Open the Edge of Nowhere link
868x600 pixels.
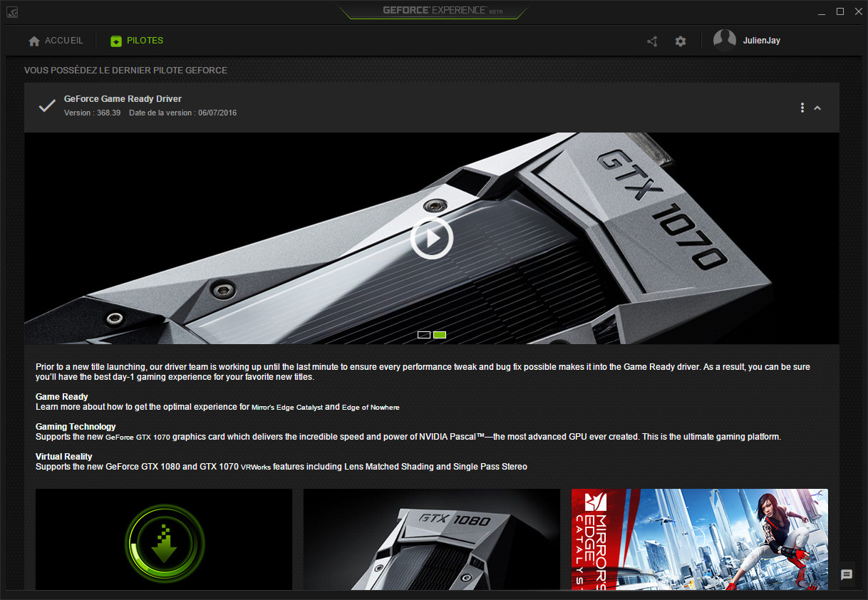370,407
